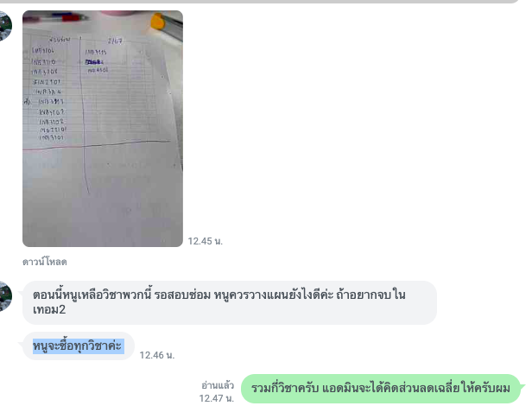Screen dimensions: 532x406
Task: Click the อ่านแล้ว read status label
Action: coord(218,385)
